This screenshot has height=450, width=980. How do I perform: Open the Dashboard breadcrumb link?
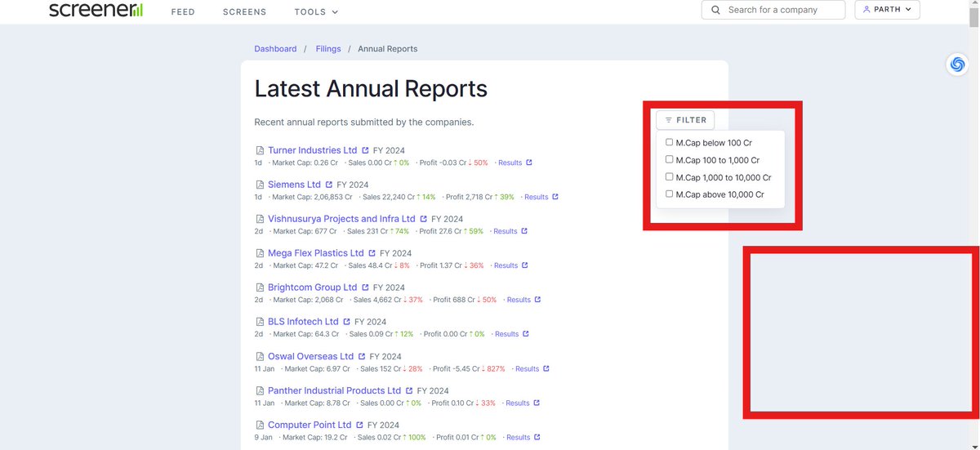click(275, 49)
